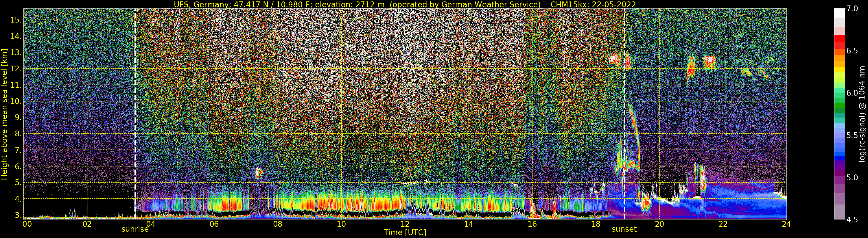Click the 'Height above mean sea level [km]' label
The image size is (868, 238).
coord(4,114)
